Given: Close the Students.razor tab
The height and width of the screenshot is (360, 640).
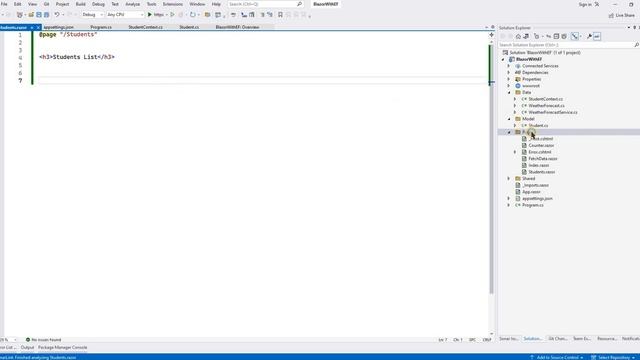Looking at the screenshot, I should tap(38, 27).
